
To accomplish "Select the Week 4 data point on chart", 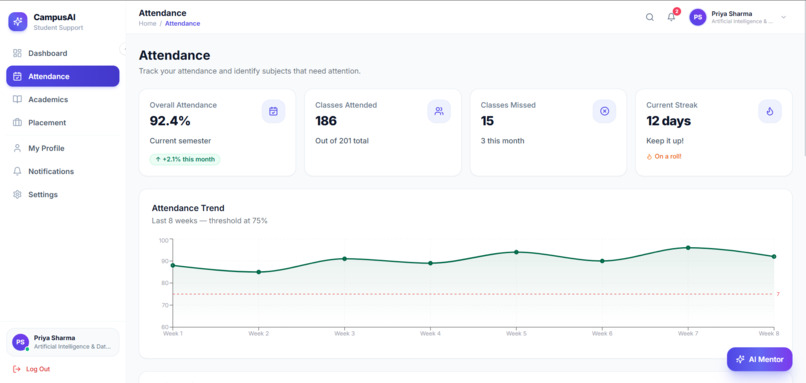I will (x=430, y=263).
